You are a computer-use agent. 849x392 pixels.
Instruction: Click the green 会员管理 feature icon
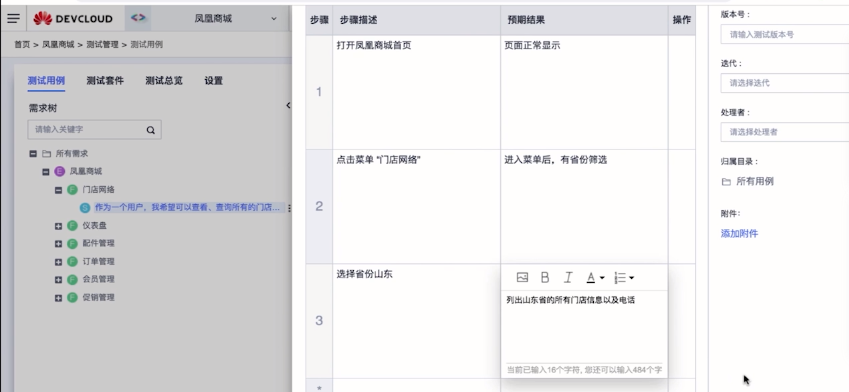[72, 279]
